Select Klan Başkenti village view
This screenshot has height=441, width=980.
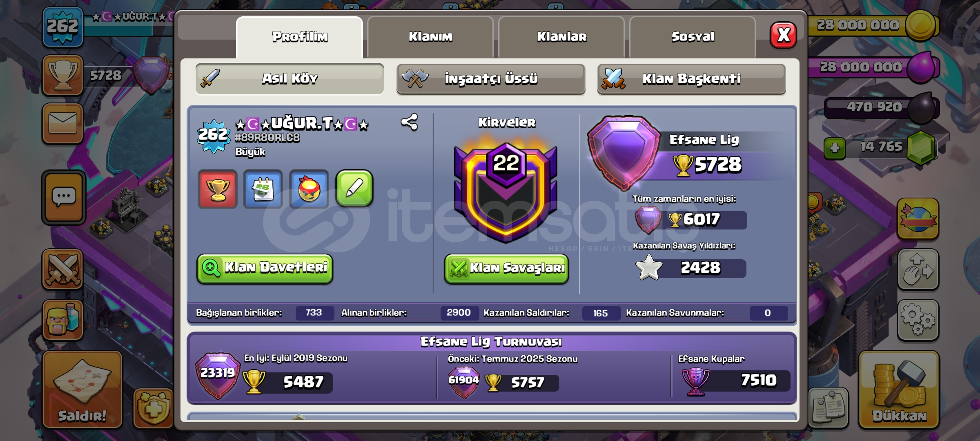pyautogui.click(x=691, y=79)
